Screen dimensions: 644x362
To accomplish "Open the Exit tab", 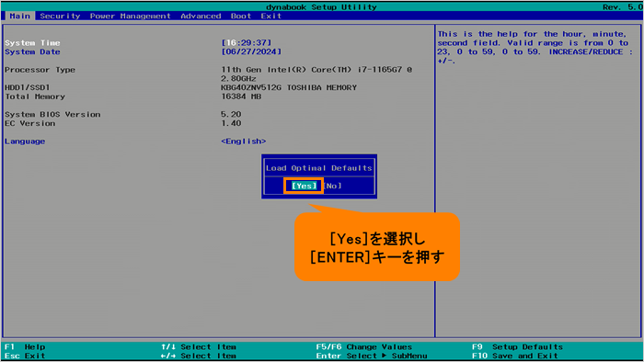I will (271, 16).
